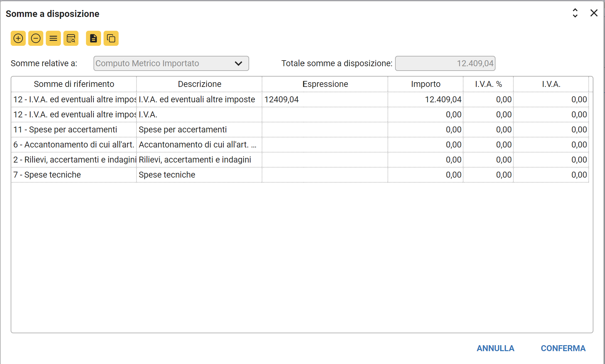Select the Rilievi, accertamenti e indagini description cell
Screen dimensions: 605x364
[199, 160]
